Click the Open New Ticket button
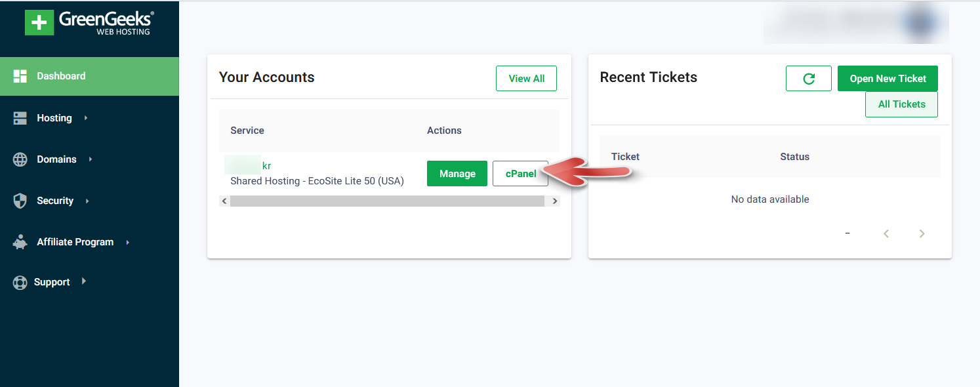This screenshot has height=387, width=980. pyautogui.click(x=888, y=79)
